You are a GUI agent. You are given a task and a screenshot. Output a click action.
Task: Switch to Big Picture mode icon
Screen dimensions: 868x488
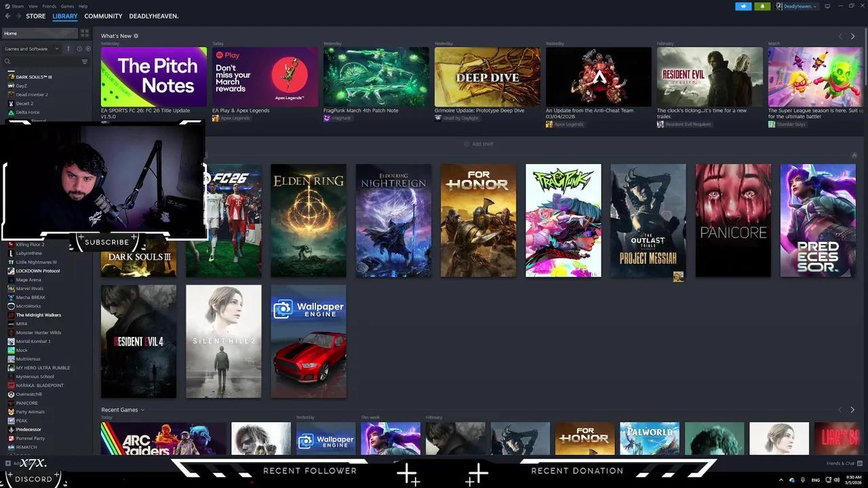(828, 6)
